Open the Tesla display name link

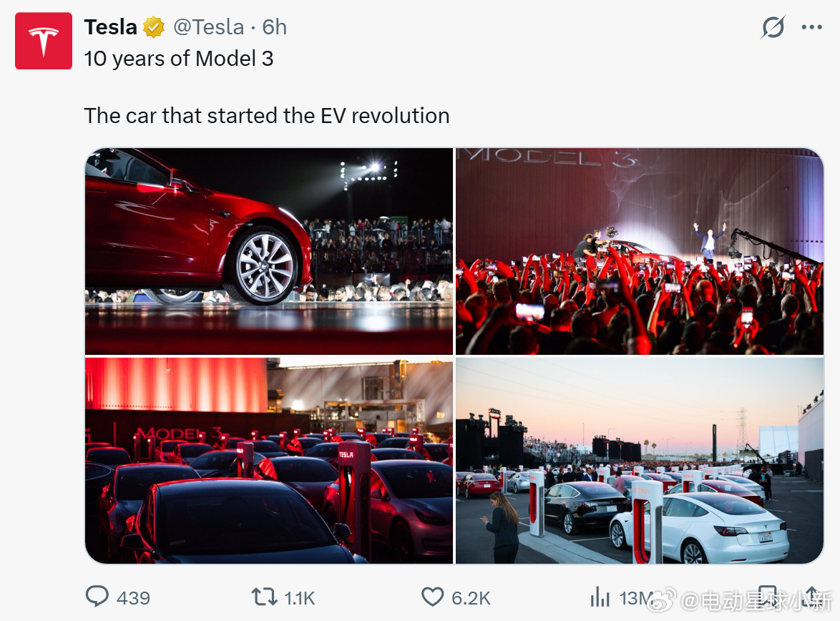pyautogui.click(x=110, y=27)
